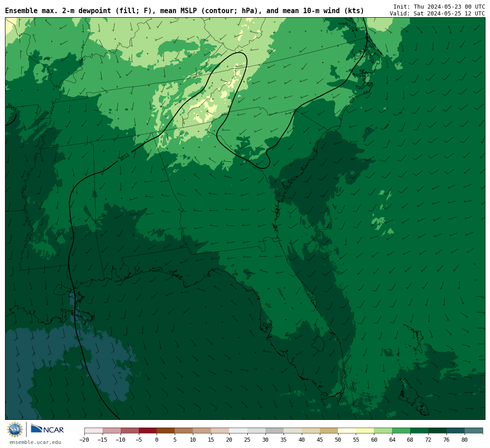490x448 pixels.
Task: Click the -5 tick label on the colorbar
Action: [x=138, y=440]
